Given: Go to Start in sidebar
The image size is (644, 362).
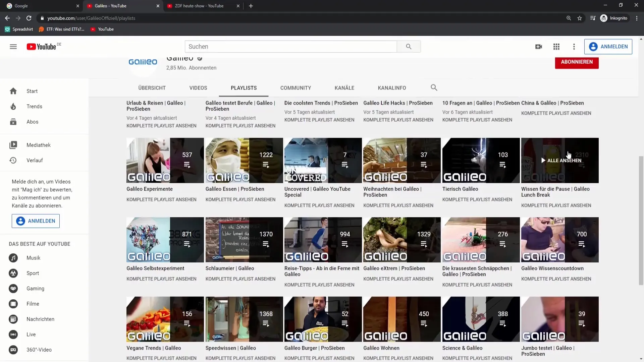Looking at the screenshot, I should click(44, 91).
